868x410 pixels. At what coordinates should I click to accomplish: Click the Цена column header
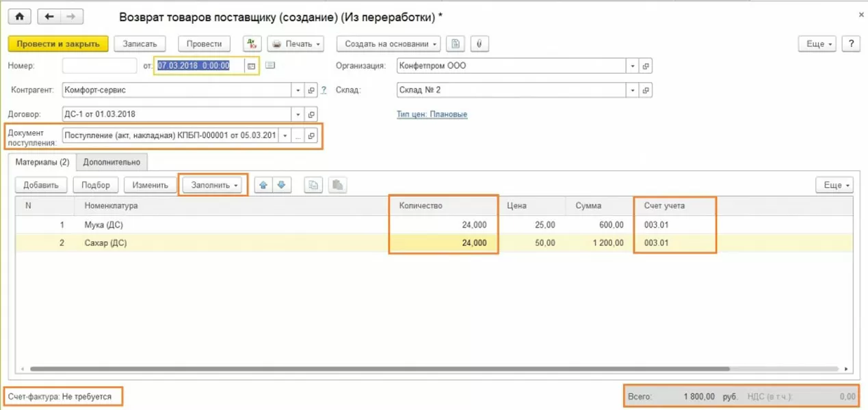point(533,206)
